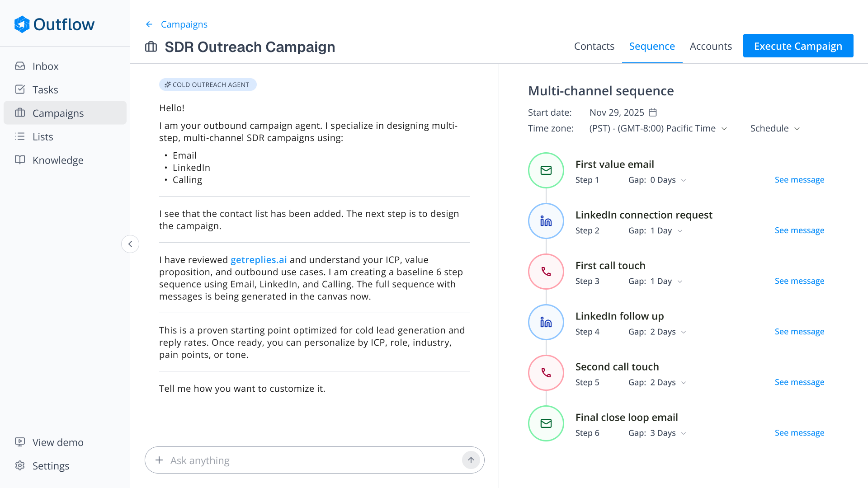Collapse the sidebar with the chevron button
The height and width of the screenshot is (488, 868).
pos(130,244)
